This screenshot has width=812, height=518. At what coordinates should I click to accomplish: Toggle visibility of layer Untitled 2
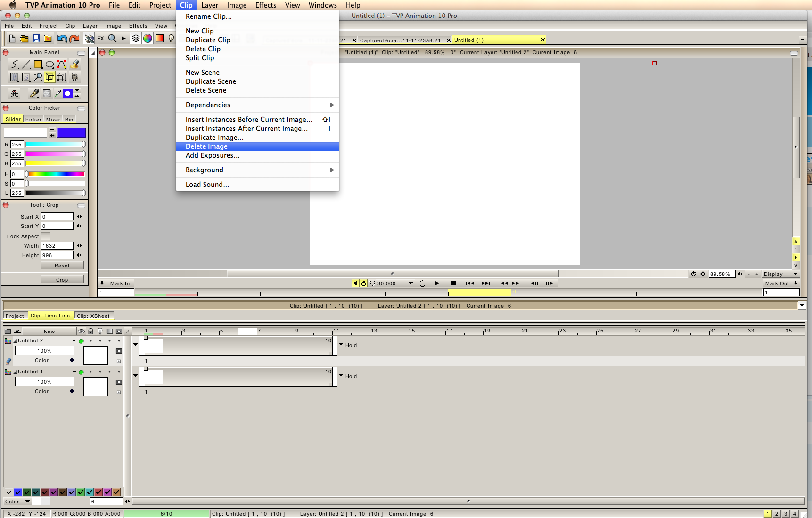(81, 341)
